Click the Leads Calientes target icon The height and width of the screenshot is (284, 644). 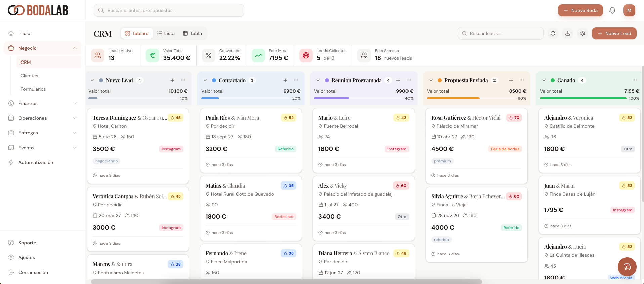pyautogui.click(x=306, y=55)
